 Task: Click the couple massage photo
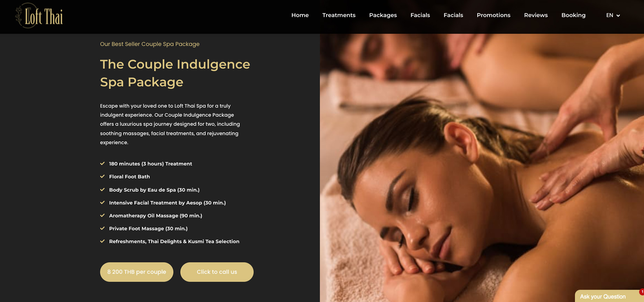pos(482,168)
